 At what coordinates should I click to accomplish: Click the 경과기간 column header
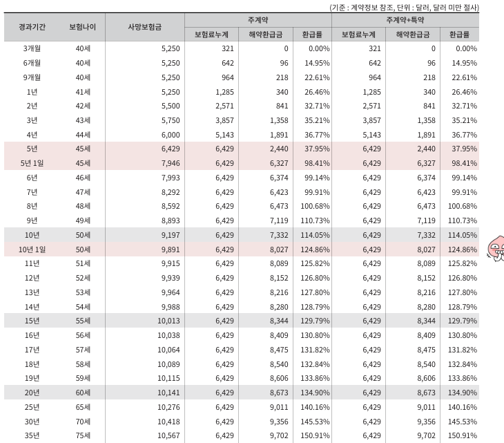(x=32, y=27)
